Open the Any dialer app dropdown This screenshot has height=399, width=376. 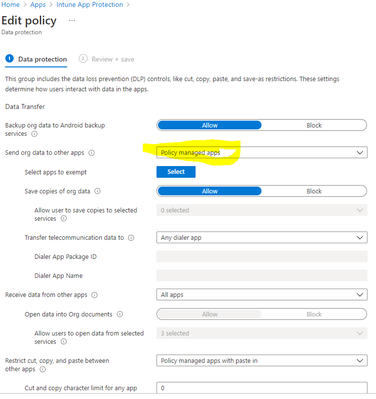[262, 238]
